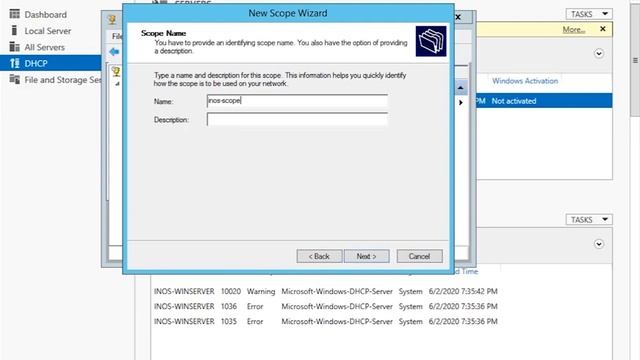Collapse the Servers section chevron

tap(599, 53)
